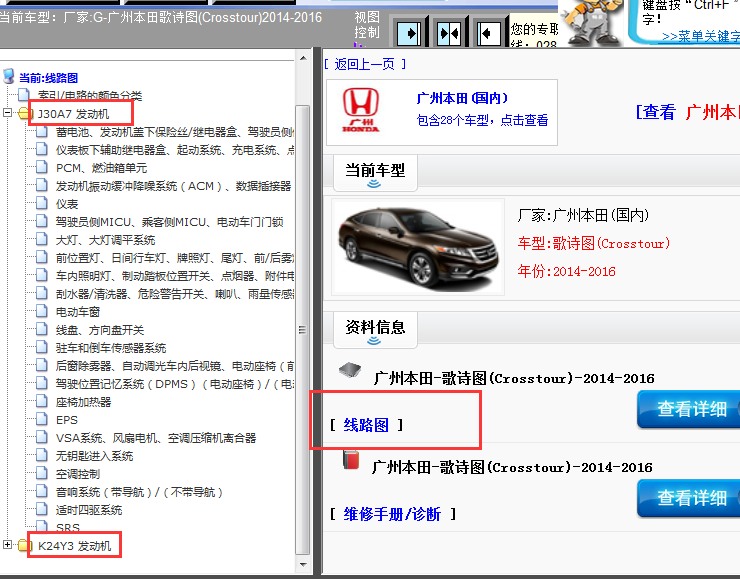This screenshot has width=740, height=579.
Task: Select the J30A7 发动机 folder icon
Action: [x=25, y=113]
